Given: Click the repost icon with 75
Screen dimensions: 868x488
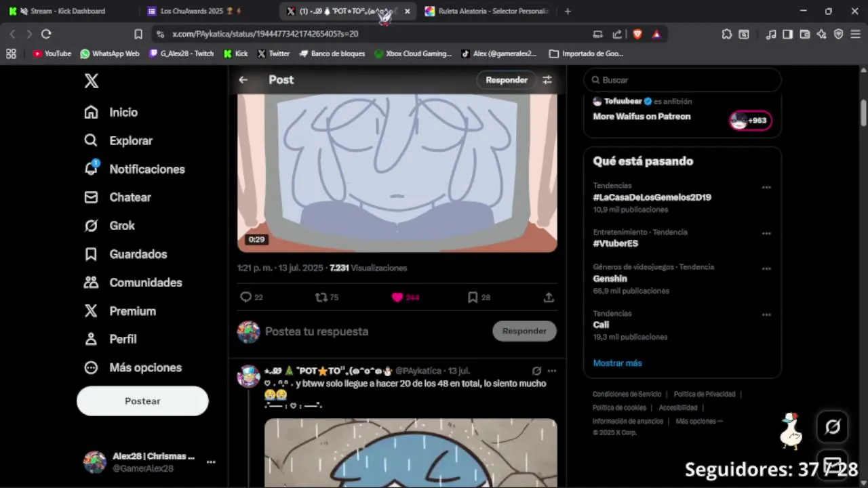Looking at the screenshot, I should [x=327, y=297].
